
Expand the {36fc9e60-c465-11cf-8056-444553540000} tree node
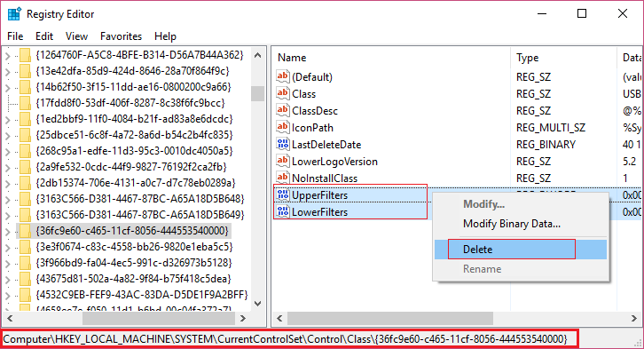[x=7, y=231]
